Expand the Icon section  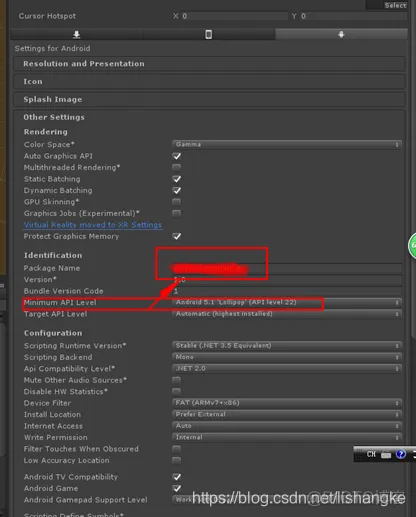click(x=209, y=82)
